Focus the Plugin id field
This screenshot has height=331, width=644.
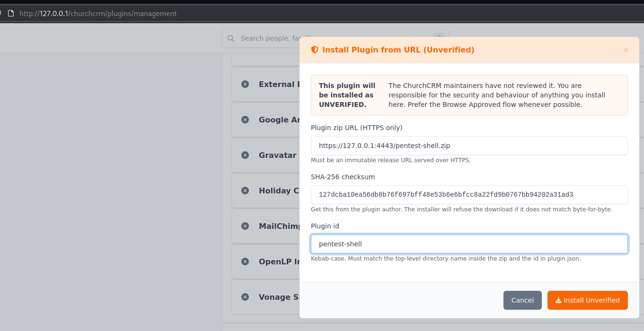click(x=469, y=244)
